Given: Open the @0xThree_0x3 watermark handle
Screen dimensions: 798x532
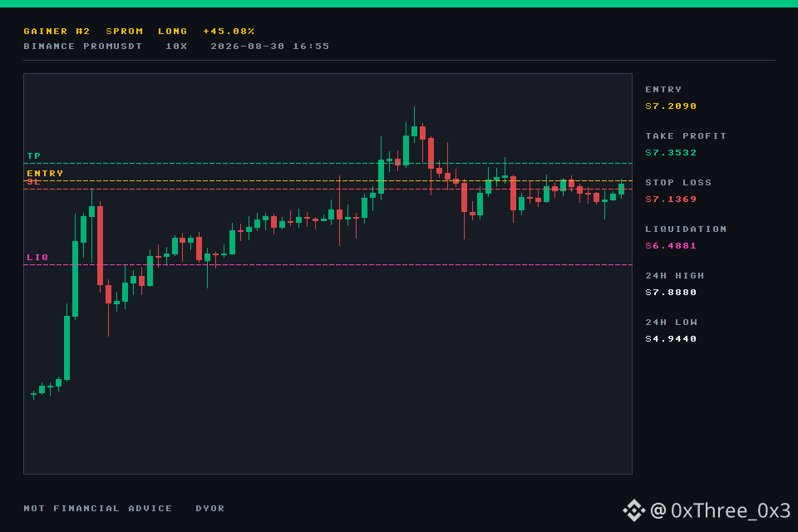Looking at the screenshot, I should [x=720, y=510].
